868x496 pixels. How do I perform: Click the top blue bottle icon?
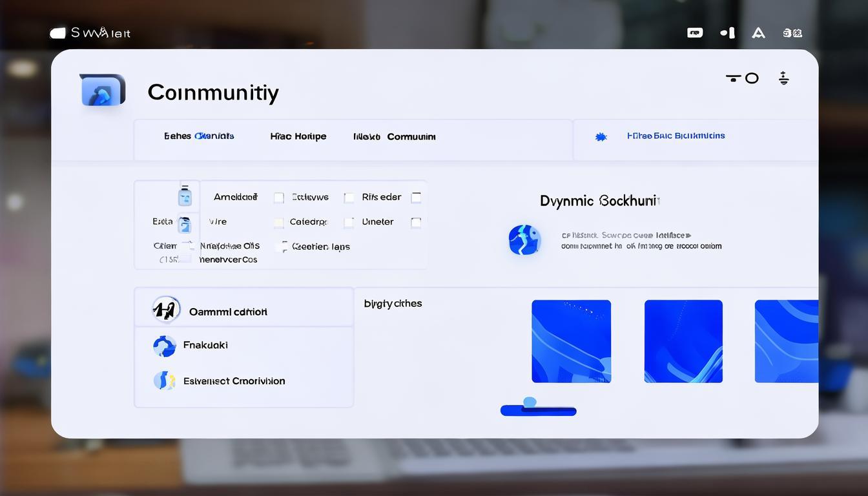coord(185,196)
